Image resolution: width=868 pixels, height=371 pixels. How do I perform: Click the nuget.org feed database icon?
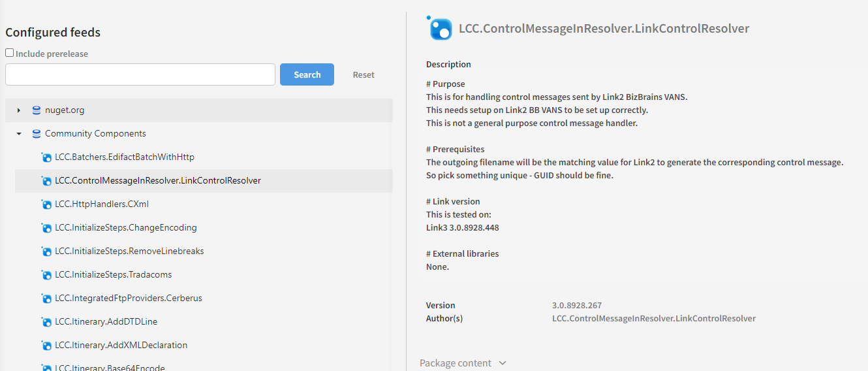pos(37,110)
